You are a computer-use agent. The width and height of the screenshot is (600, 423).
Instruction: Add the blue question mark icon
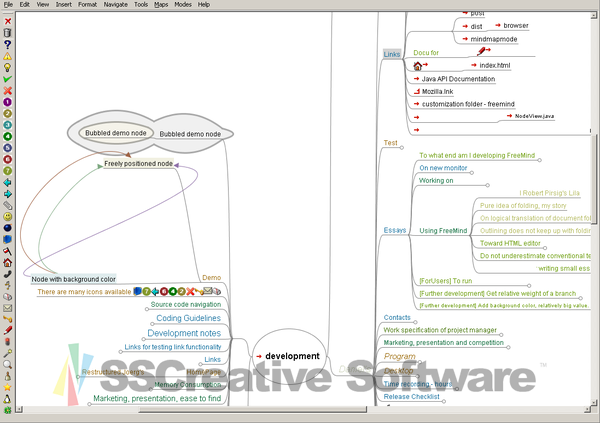(x=7, y=44)
